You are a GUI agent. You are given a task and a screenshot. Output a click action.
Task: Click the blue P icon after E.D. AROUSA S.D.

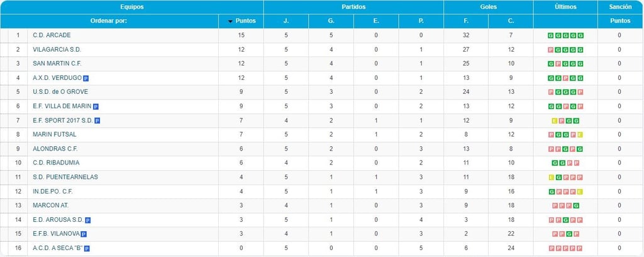tap(88, 220)
